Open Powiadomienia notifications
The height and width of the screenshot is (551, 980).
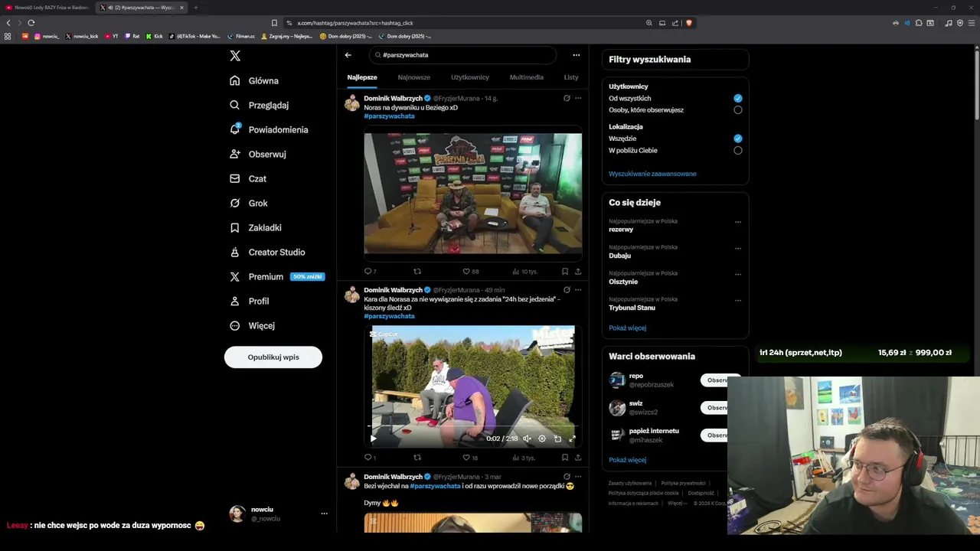(269, 129)
